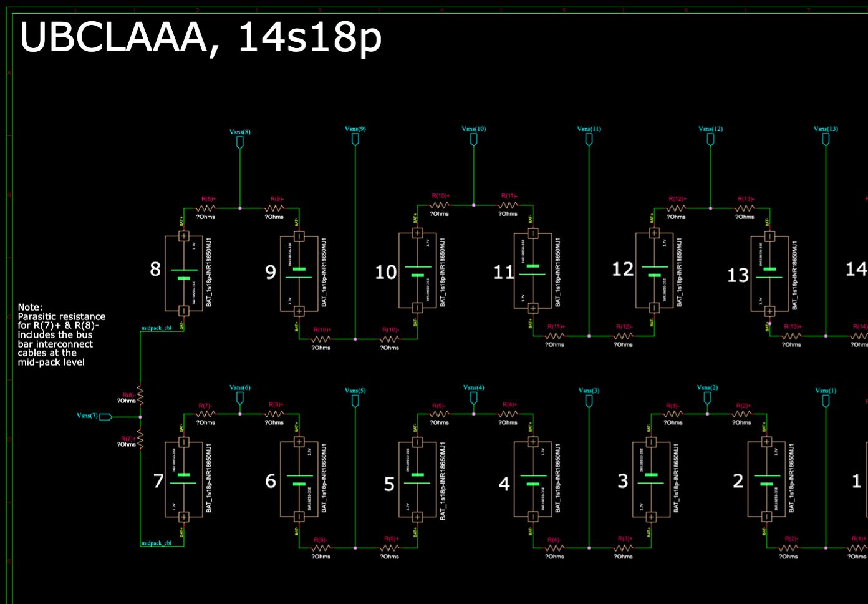Viewport: 868px width, 604px height.
Task: Click the Vsns(13) port symbol
Action: click(x=826, y=140)
